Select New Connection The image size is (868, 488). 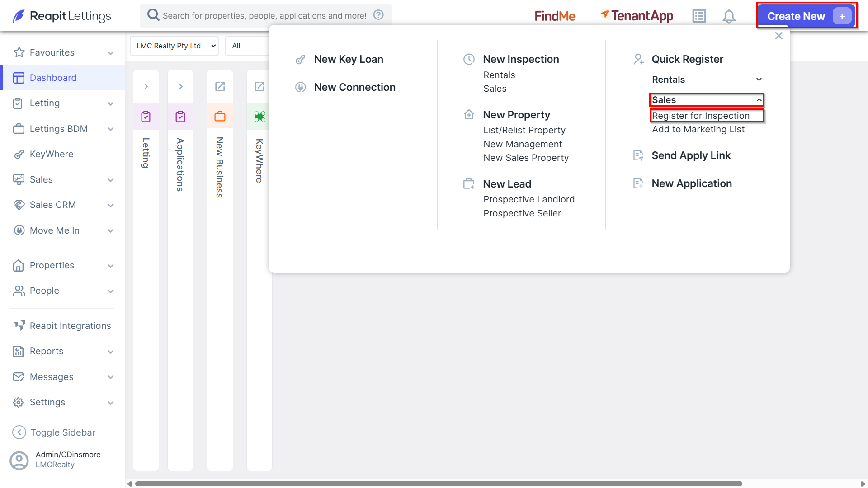pos(354,87)
